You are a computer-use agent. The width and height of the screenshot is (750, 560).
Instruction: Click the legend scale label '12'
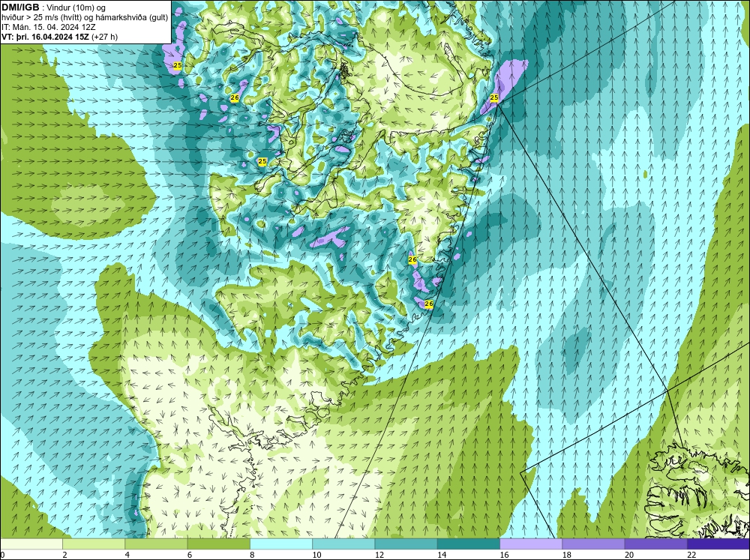click(379, 555)
